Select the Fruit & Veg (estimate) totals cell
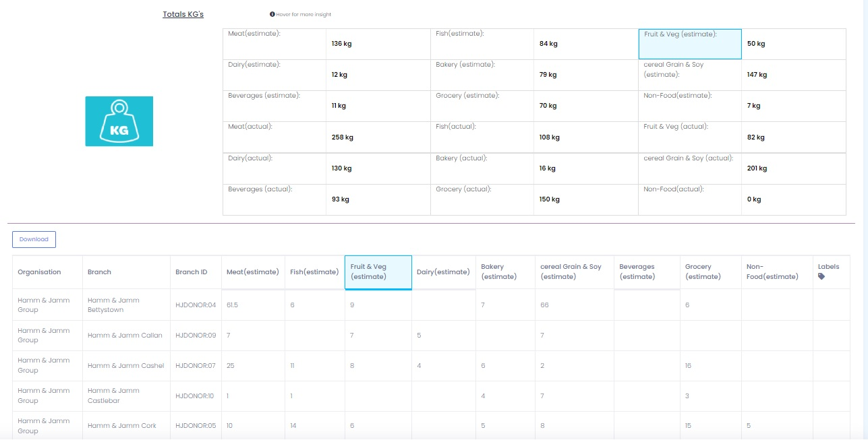This screenshot has width=868, height=440. (689, 44)
